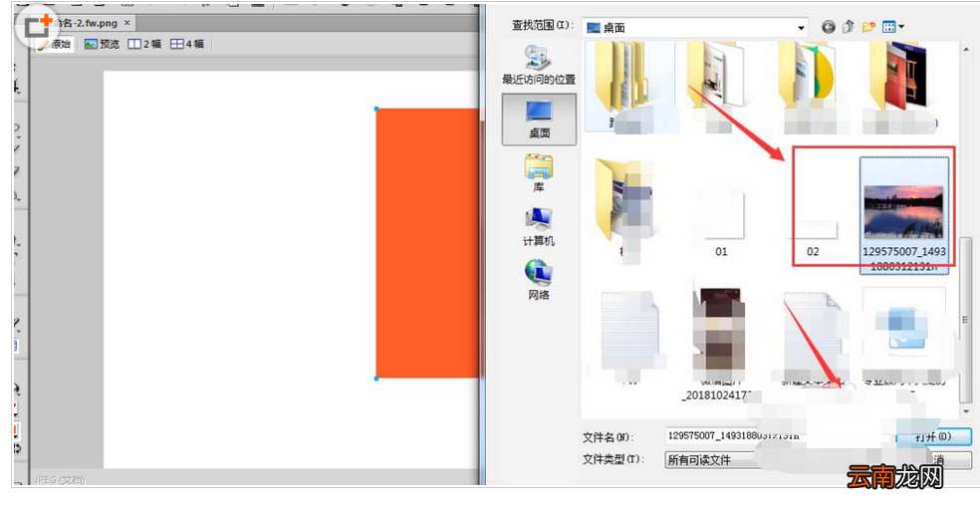Open the view menu dropdown icon
The height and width of the screenshot is (505, 980).
pyautogui.click(x=893, y=27)
